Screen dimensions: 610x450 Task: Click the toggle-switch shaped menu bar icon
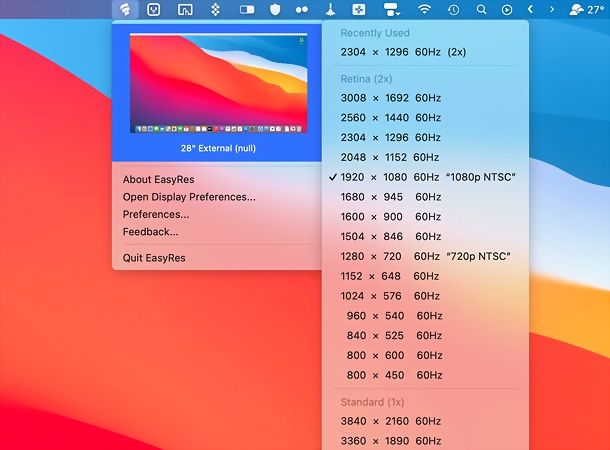247,10
